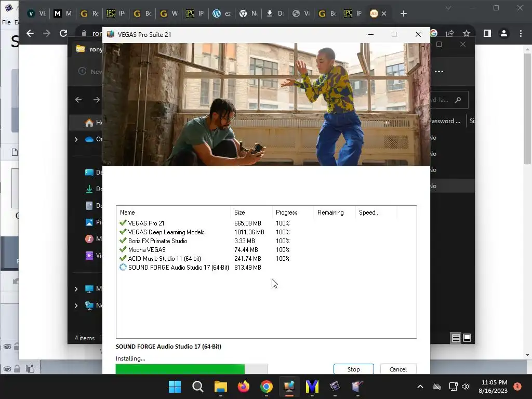
Task: Click Explorer search magnifier icon
Action: coord(458,100)
